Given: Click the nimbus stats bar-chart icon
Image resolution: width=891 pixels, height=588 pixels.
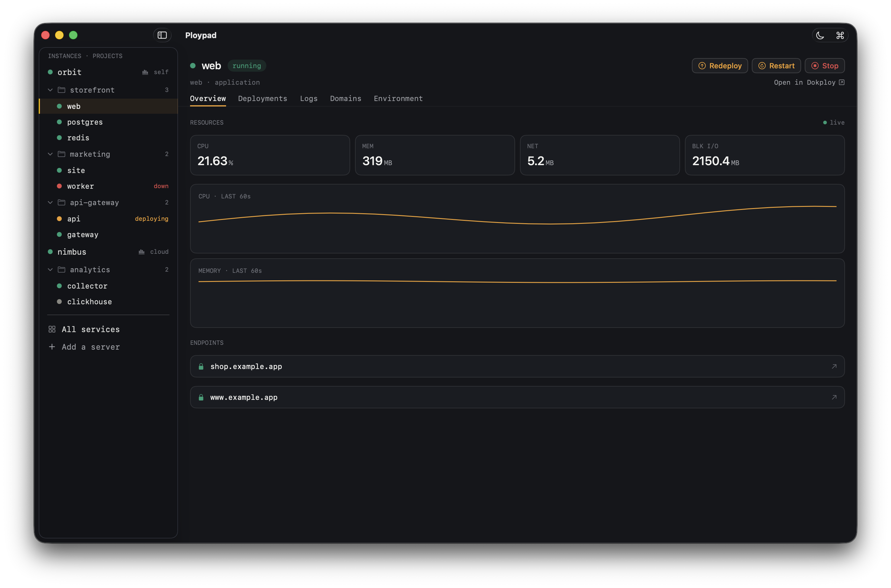Looking at the screenshot, I should point(141,252).
